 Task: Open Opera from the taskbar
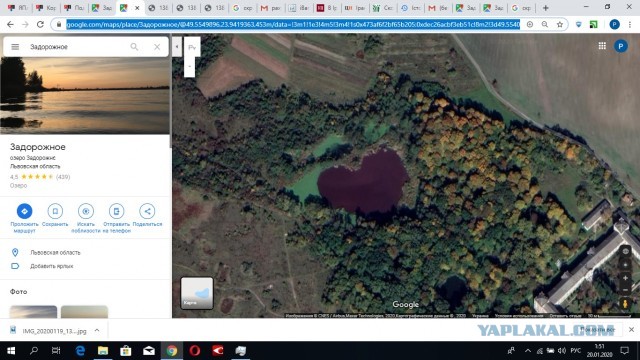195,351
